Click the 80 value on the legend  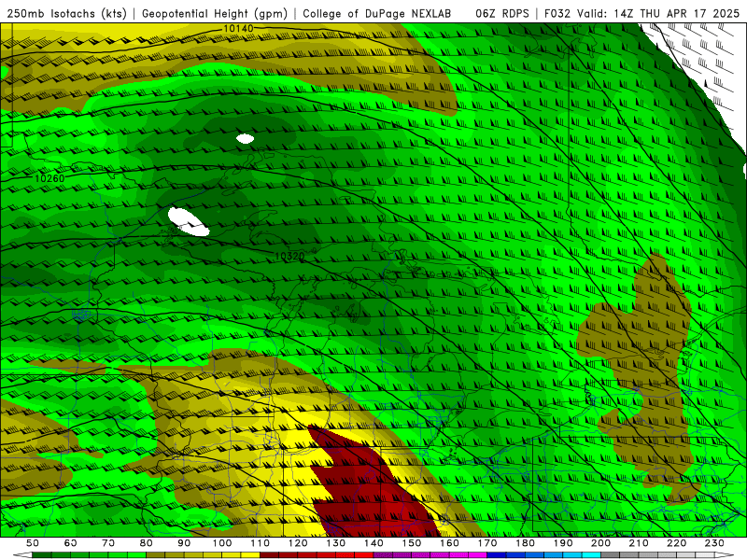click(147, 543)
